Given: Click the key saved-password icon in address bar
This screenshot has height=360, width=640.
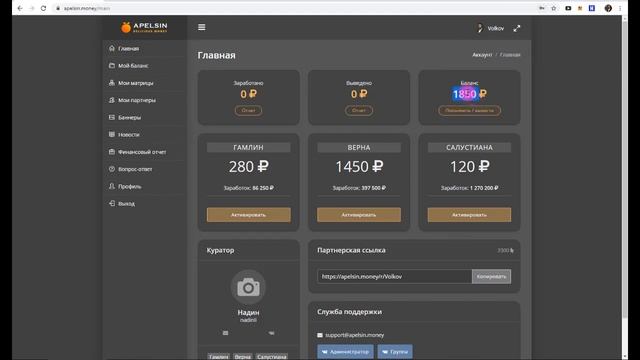Looking at the screenshot, I should (x=542, y=8).
